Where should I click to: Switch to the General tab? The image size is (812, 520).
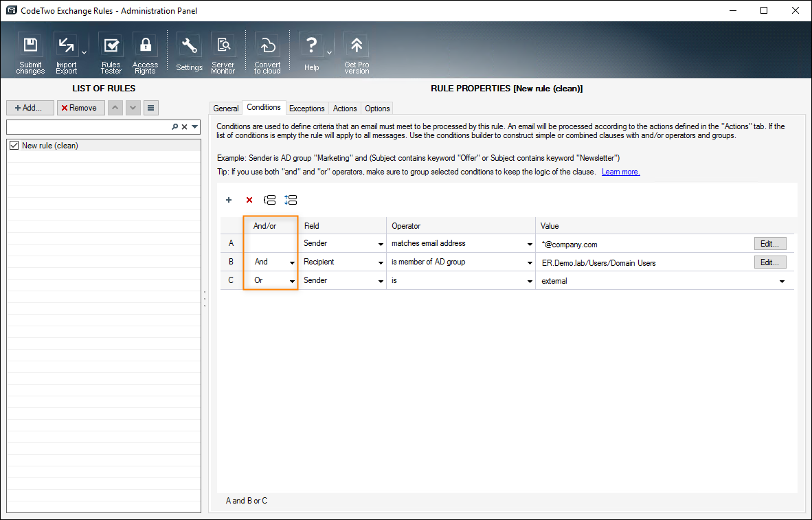coord(226,109)
